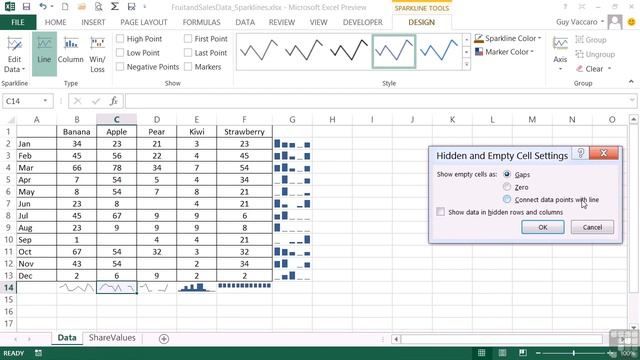This screenshot has width=640, height=360.
Task: Switch to Page Break Preview in status bar
Action: point(522,353)
